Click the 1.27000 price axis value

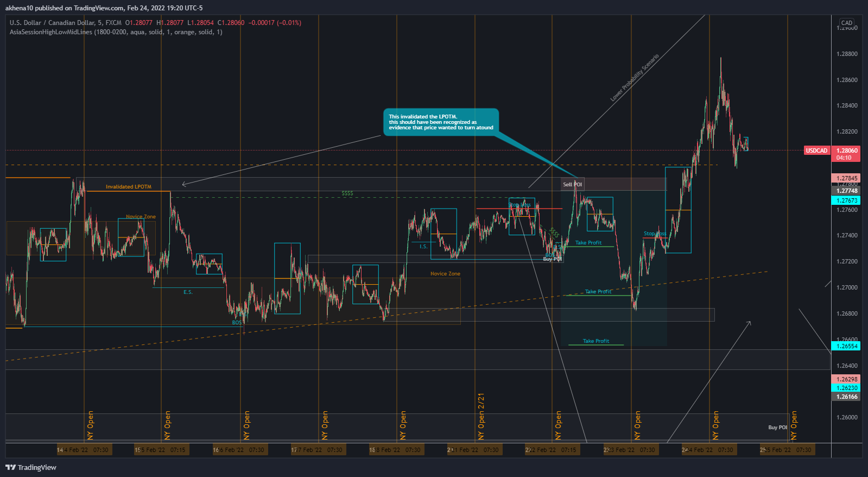coord(847,287)
